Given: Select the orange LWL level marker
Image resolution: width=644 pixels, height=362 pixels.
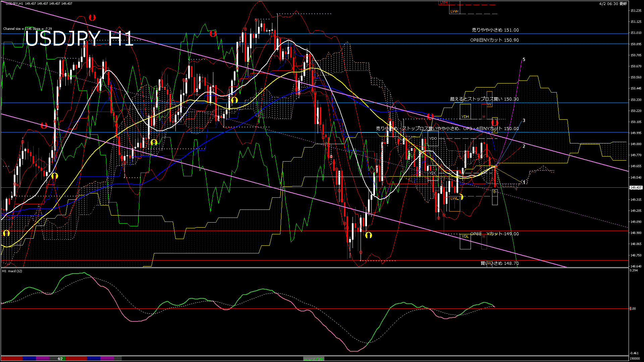Looking at the screenshot, I should pos(454,198).
